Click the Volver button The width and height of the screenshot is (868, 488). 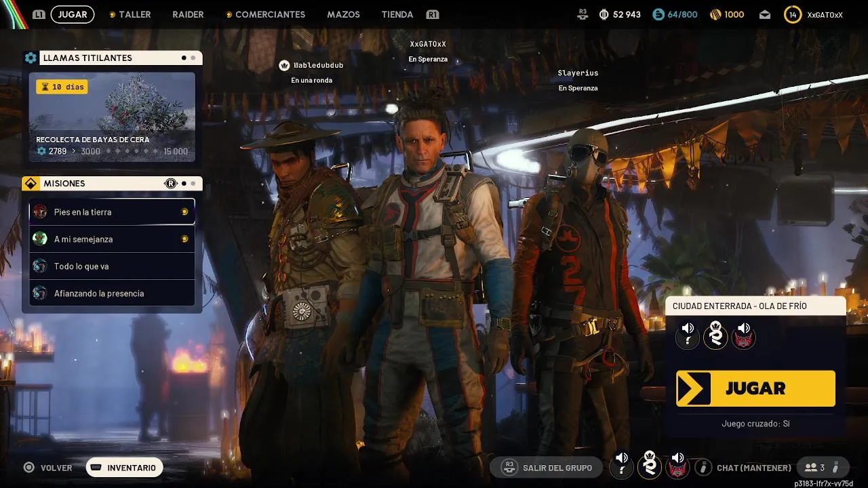tap(56, 468)
